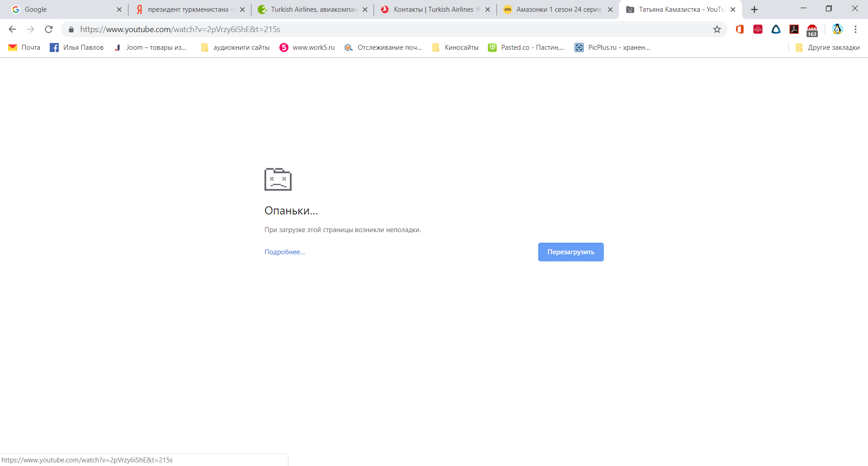Open the red extension next to Office

pos(758,29)
